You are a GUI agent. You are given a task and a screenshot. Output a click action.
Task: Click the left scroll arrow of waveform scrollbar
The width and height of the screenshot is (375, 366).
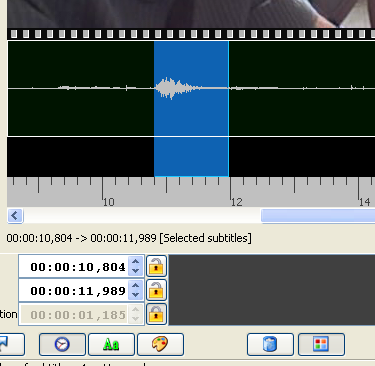tap(15, 216)
